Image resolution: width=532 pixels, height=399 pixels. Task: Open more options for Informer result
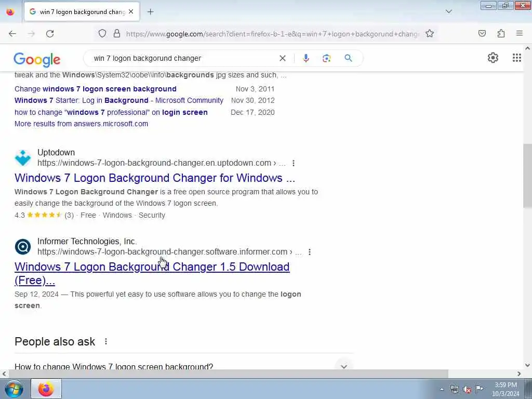[x=310, y=252]
